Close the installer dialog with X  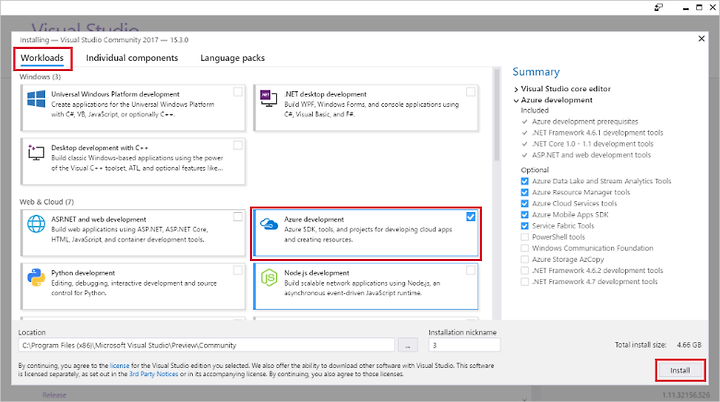[701, 39]
